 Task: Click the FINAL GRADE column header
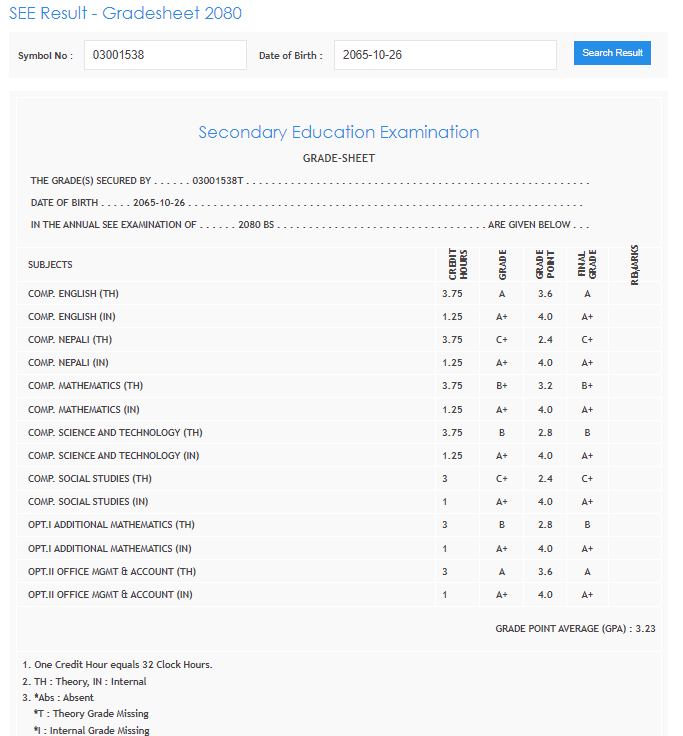point(586,265)
